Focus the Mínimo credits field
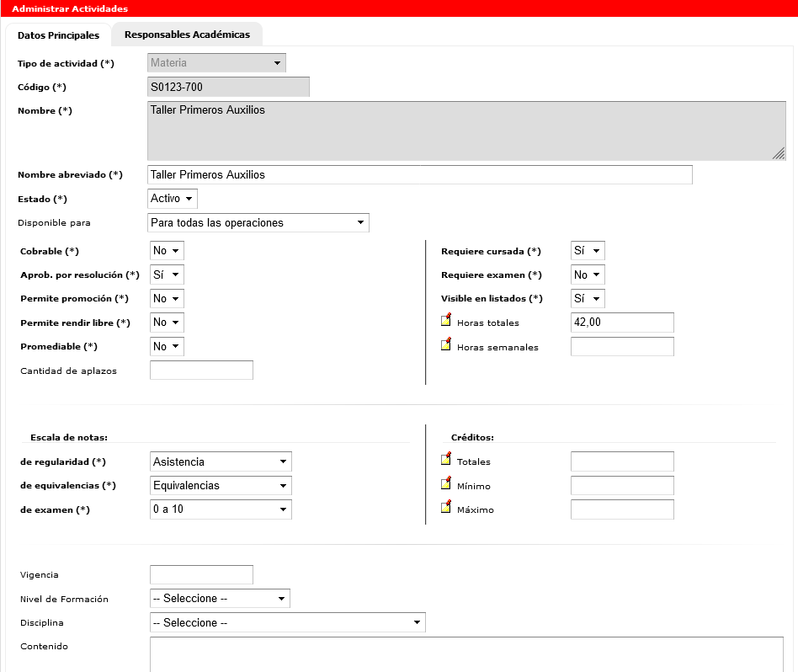This screenshot has width=798, height=672. point(622,486)
